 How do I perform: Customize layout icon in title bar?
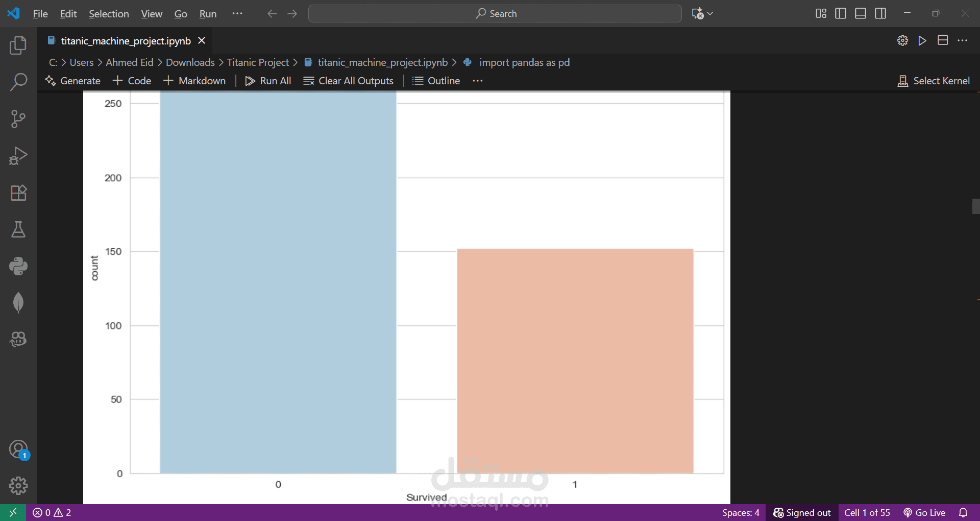(821, 14)
